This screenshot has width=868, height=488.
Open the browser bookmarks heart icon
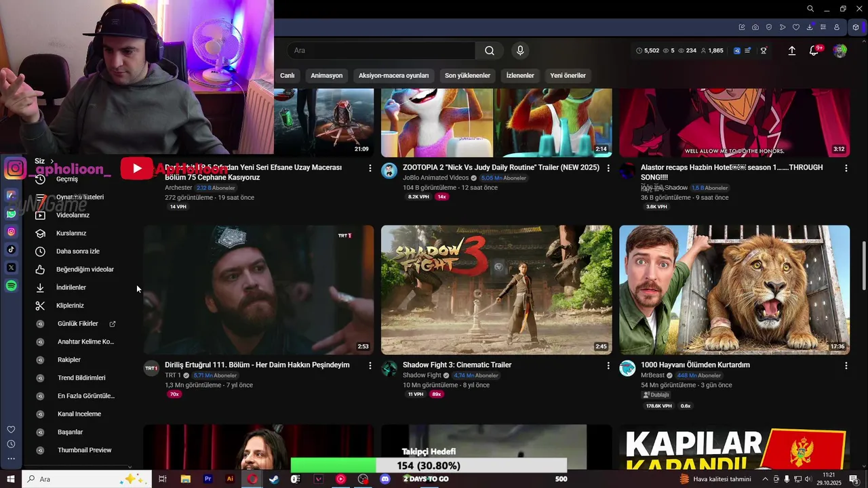tap(796, 27)
